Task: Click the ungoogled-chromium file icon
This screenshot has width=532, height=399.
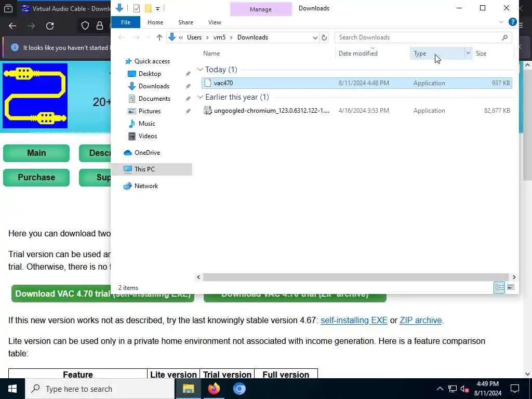Action: (208, 110)
